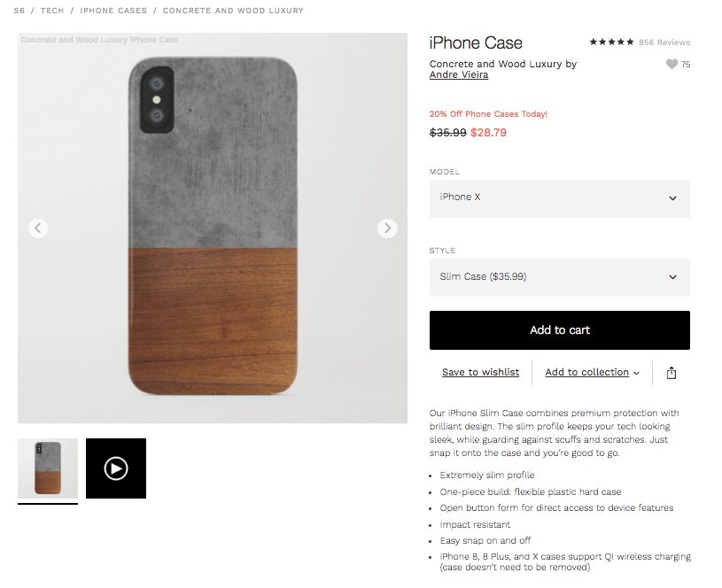722x588 pixels.
Task: Click the CONCRETE AND WOOD LUXURY breadcrumb
Action: [x=232, y=10]
